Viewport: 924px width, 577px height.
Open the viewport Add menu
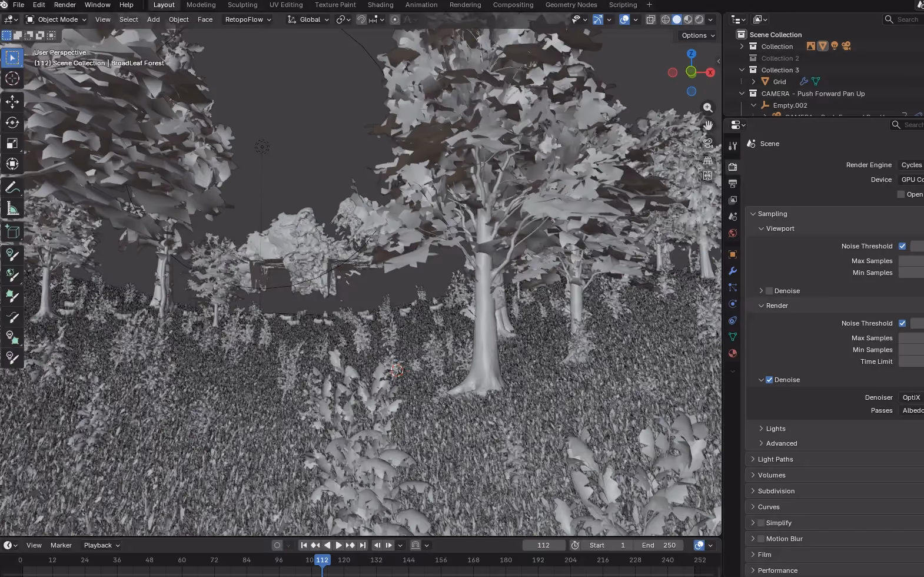[x=153, y=19]
